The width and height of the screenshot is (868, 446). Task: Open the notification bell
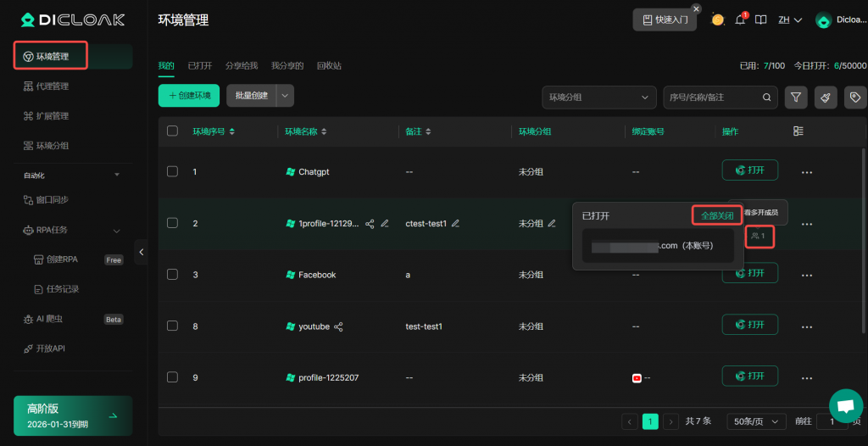(740, 20)
